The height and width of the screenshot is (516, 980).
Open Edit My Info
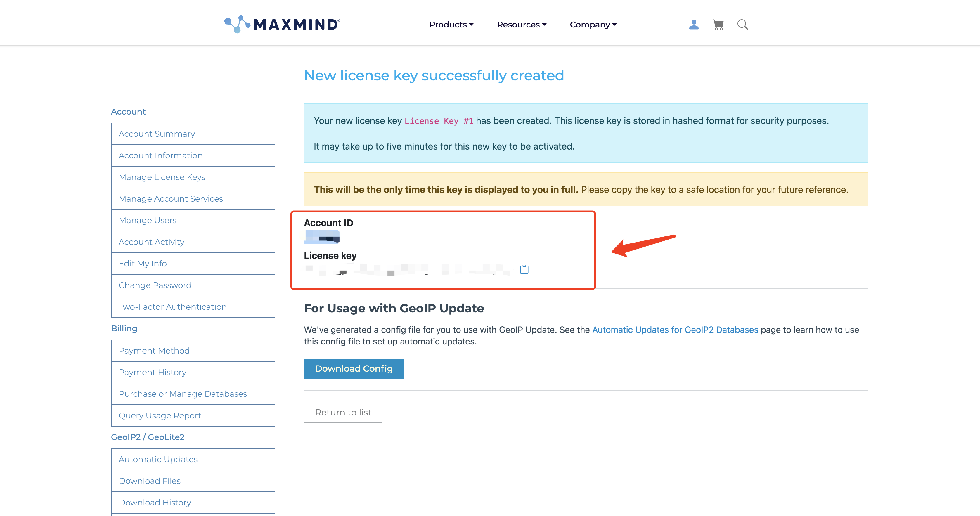point(193,264)
